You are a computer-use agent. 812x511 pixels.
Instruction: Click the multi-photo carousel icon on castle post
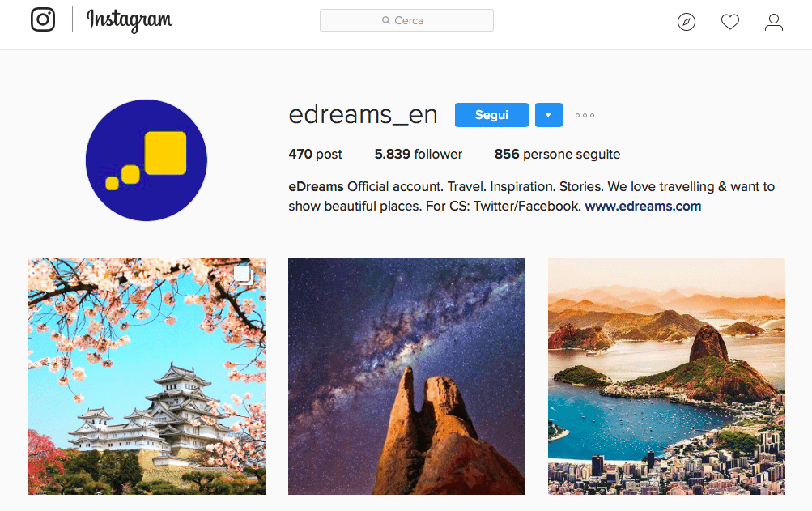tap(243, 275)
